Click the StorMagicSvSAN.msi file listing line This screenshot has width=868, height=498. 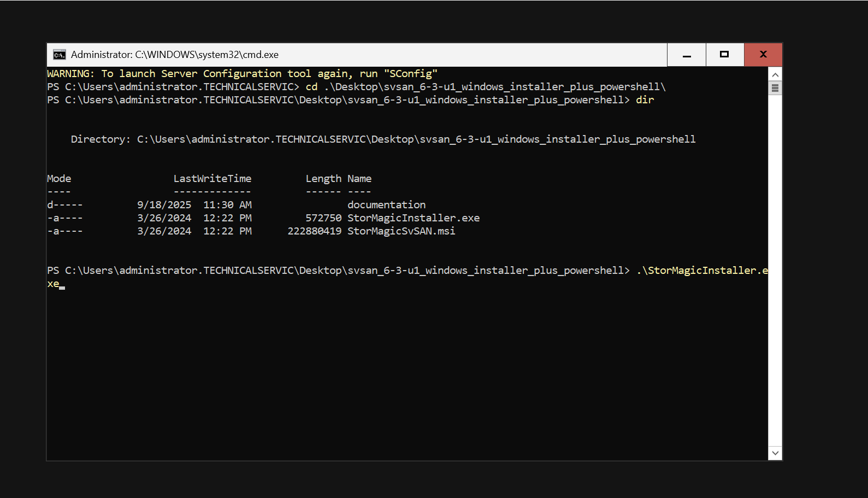(x=251, y=231)
